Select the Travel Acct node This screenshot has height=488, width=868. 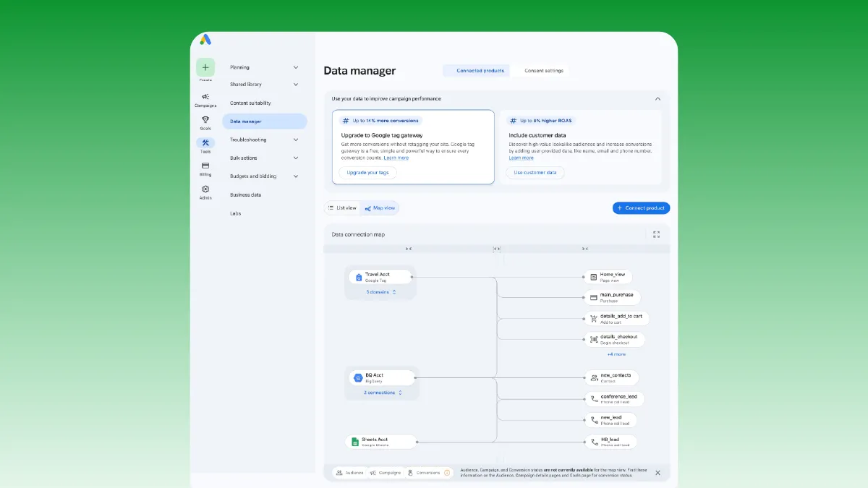381,277
